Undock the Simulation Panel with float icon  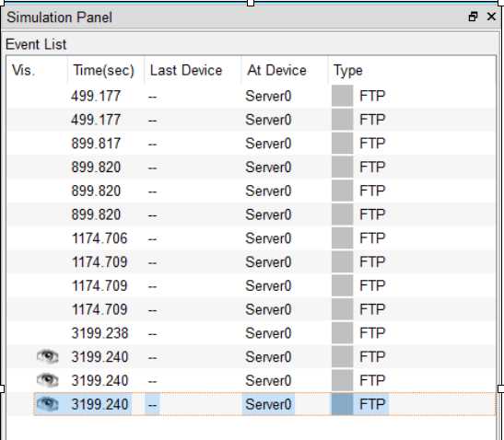tap(473, 17)
